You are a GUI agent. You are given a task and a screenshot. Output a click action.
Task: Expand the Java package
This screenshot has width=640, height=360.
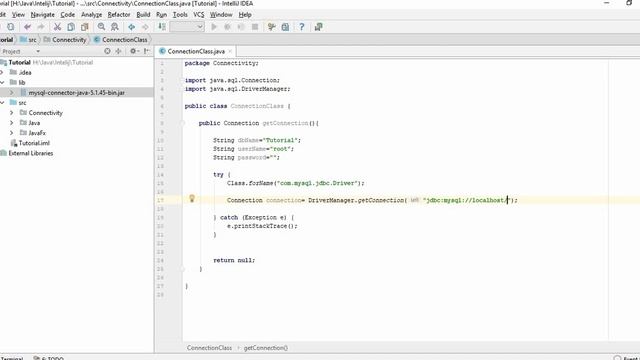(11, 123)
